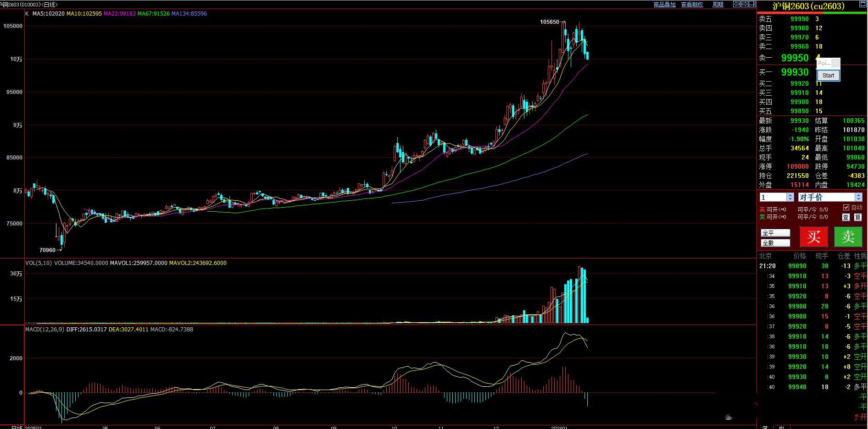This screenshot has width=868, height=429.
Task: Click the MAVOL2:243692.6000 value
Action: click(198, 263)
